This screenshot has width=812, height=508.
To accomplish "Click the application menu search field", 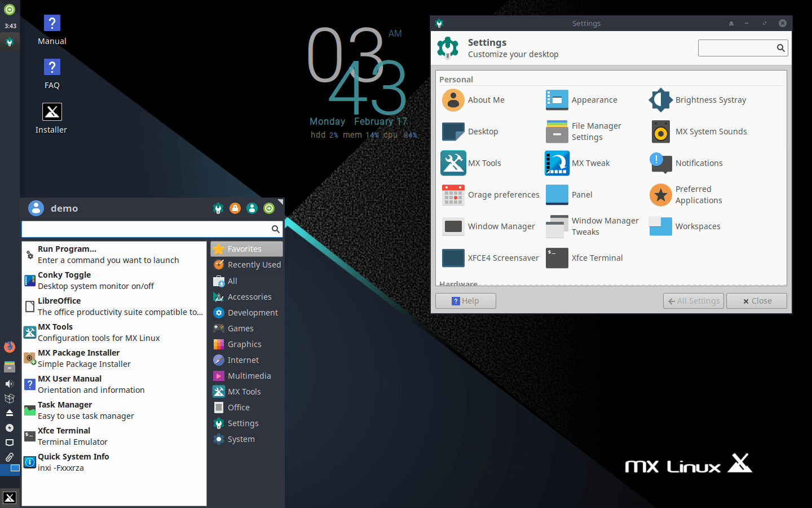I will point(152,229).
